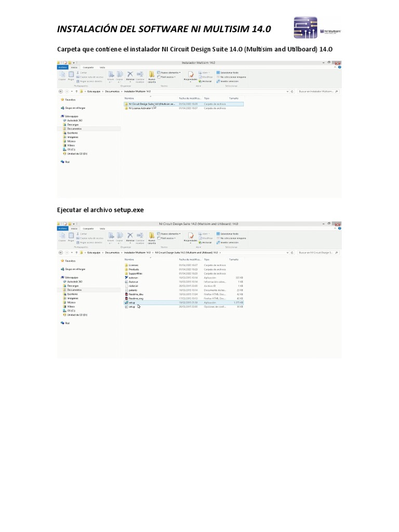Open Vista tab in Instalador Multisim window
399x532 pixels.
102,67
